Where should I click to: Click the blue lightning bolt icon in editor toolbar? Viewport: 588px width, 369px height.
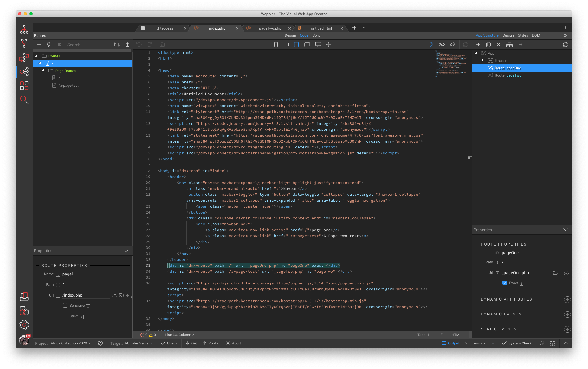point(431,45)
